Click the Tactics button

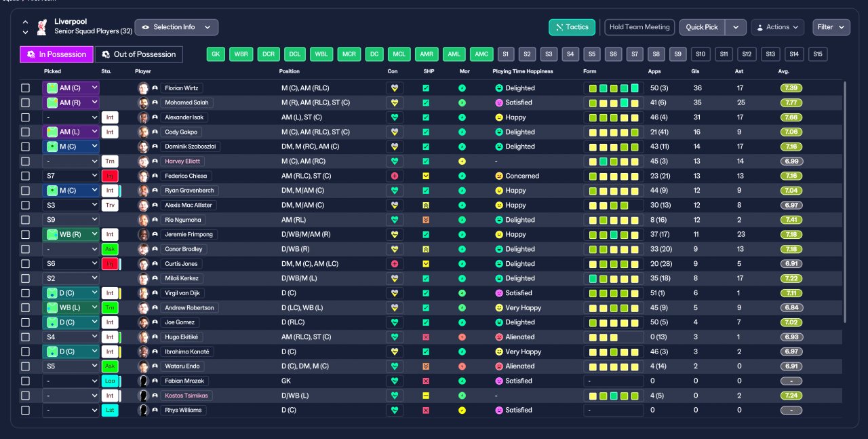coord(572,27)
